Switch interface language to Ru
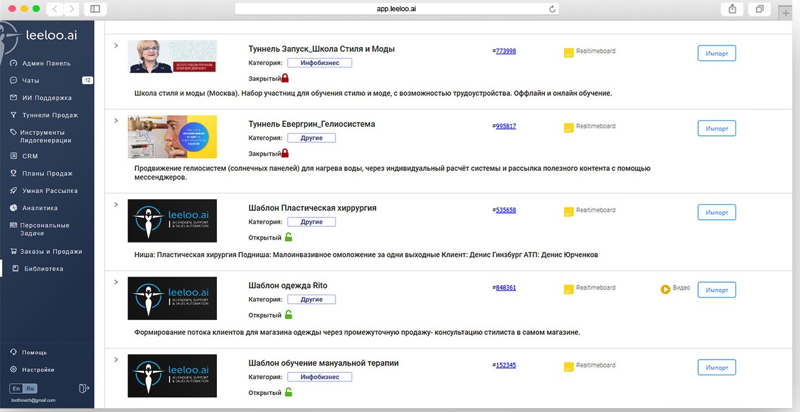Screen dimensions: 800x412 pyautogui.click(x=30, y=387)
